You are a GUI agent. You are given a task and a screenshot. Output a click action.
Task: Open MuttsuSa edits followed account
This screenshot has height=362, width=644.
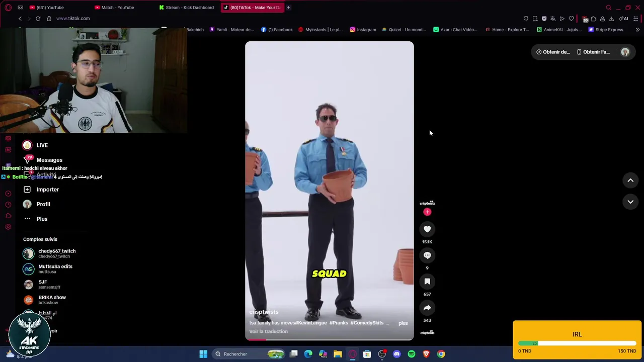click(x=48, y=269)
